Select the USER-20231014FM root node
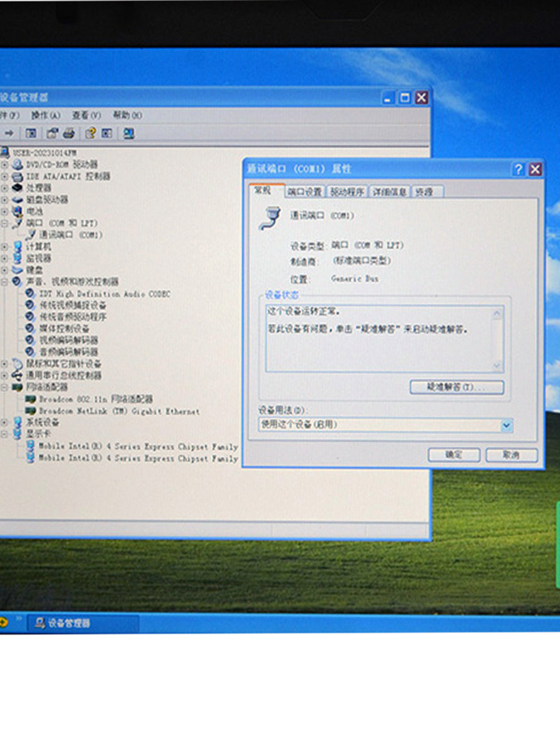The height and width of the screenshot is (747, 560). pos(45,153)
